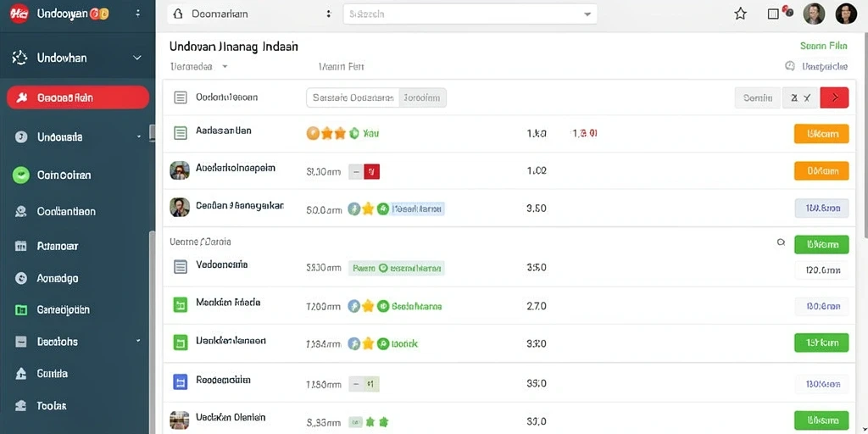
Task: Open the avatar in the Cenian Hanagaikan row
Action: pos(180,207)
